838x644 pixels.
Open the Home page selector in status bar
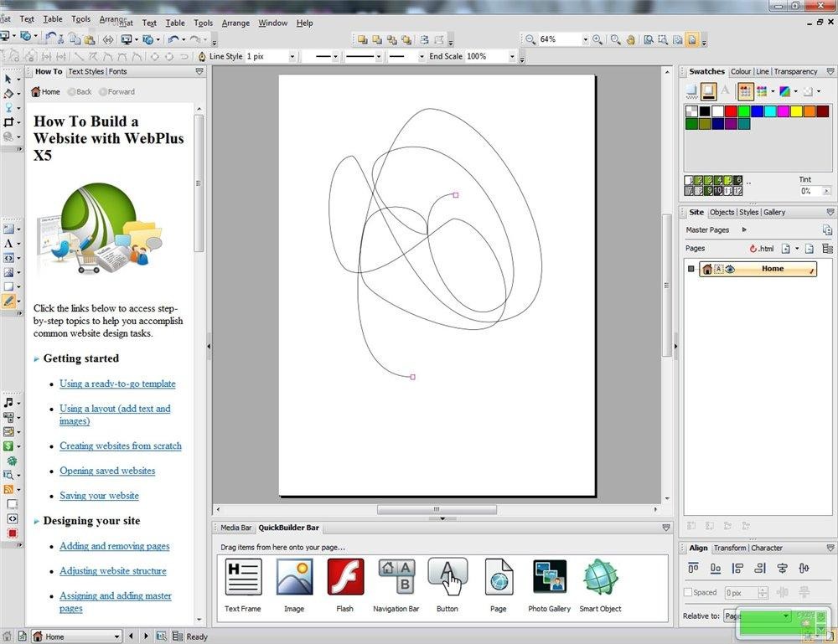point(76,636)
